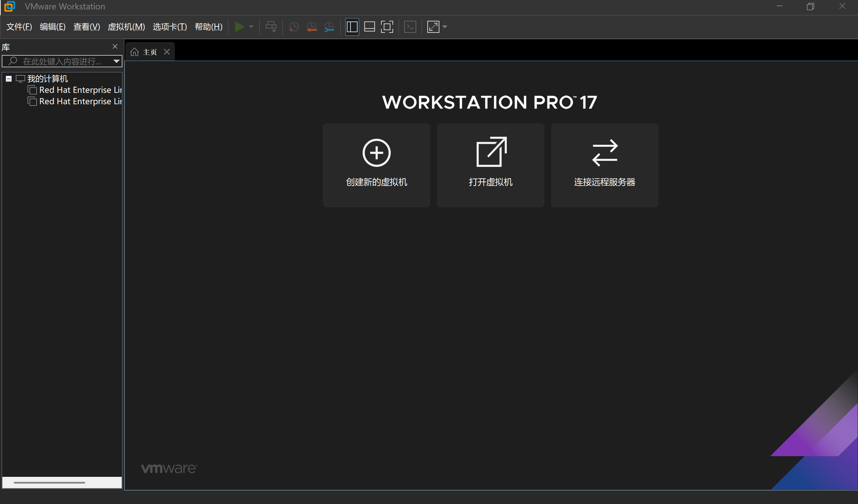Click 连接远程服务器 card
This screenshot has height=504, width=858.
coord(605,165)
